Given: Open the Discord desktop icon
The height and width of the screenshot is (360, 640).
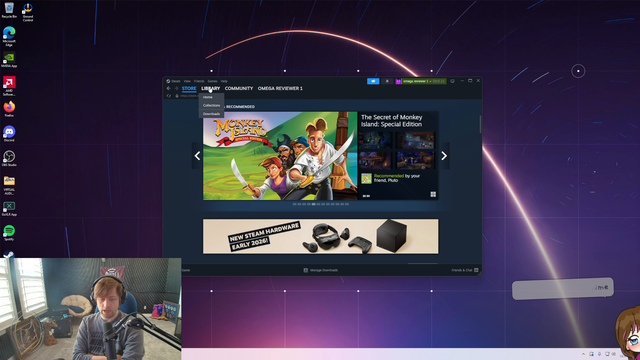Looking at the screenshot, I should coord(9,133).
